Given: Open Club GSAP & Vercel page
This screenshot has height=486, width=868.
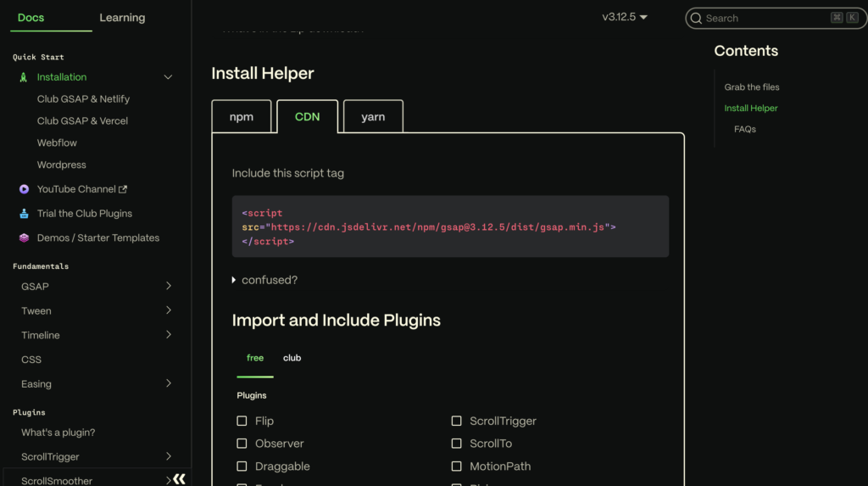Looking at the screenshot, I should tap(82, 120).
